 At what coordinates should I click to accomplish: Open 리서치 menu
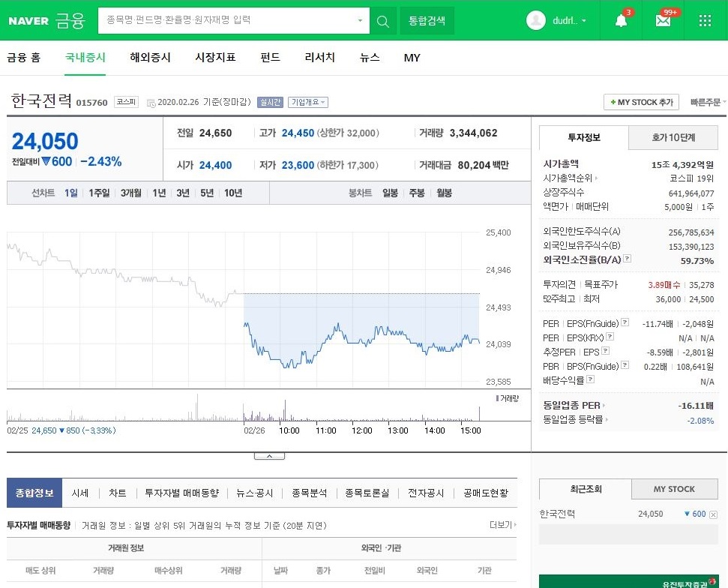click(x=320, y=58)
